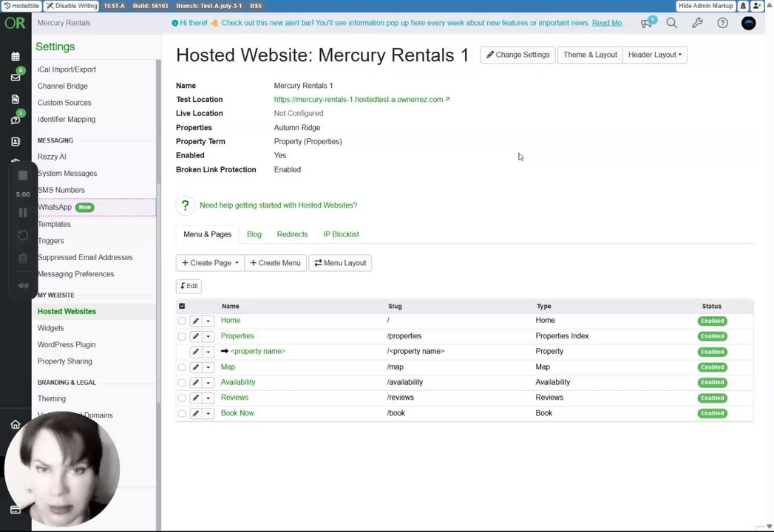
Task: Click the home icon in left sidebar
Action: coord(16,424)
